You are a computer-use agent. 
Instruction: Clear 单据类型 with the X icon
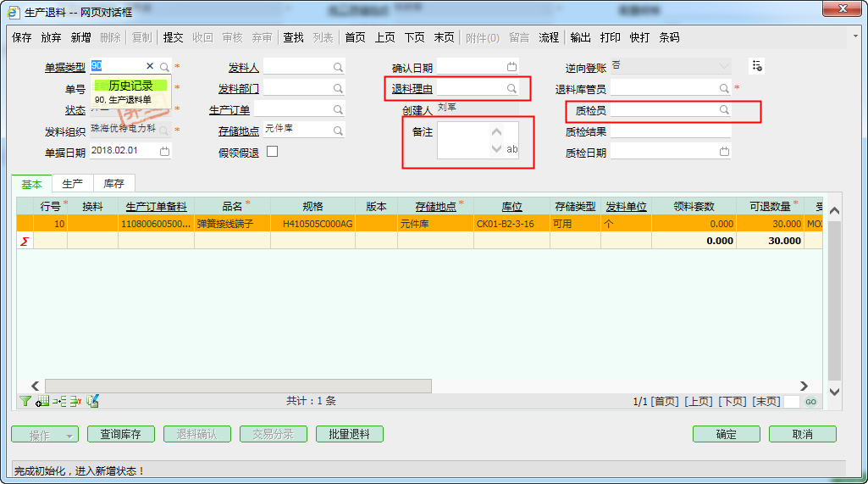pos(150,66)
